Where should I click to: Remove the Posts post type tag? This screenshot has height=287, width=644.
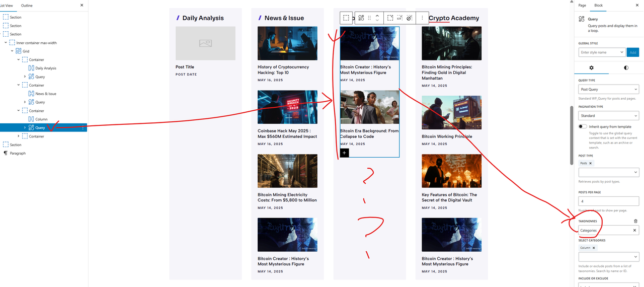point(591,163)
